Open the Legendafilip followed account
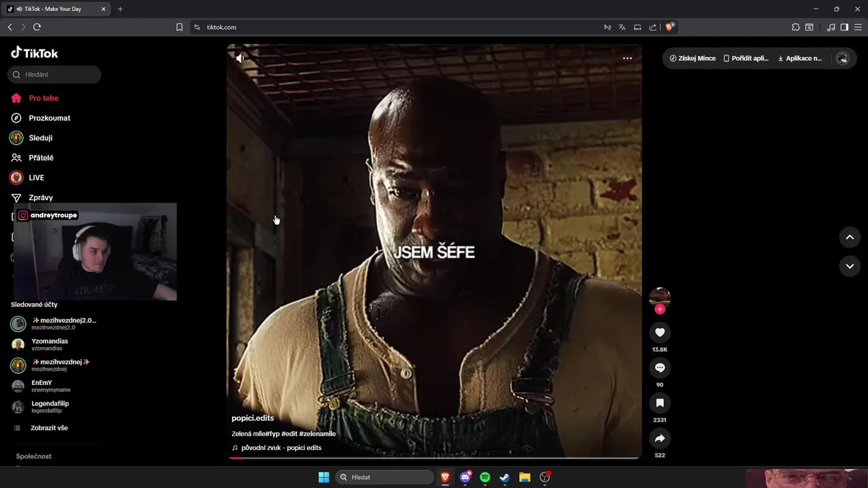 pyautogui.click(x=41, y=407)
